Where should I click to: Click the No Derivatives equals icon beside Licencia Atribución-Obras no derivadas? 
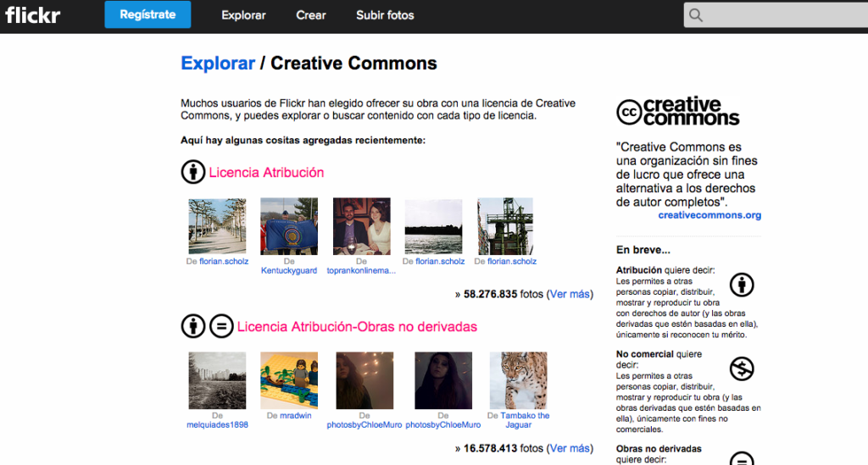[x=221, y=326]
